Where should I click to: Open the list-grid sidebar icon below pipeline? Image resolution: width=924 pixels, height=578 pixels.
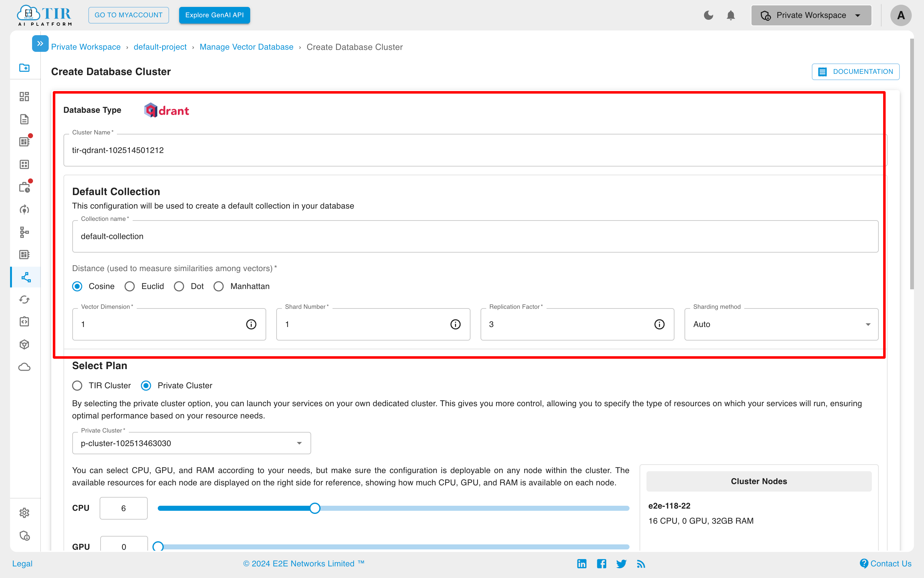[25, 254]
